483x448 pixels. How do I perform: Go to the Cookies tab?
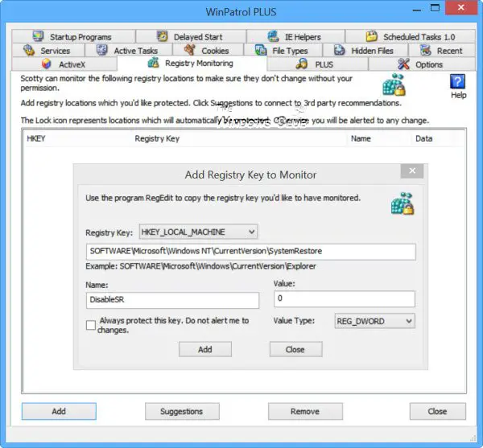click(208, 51)
